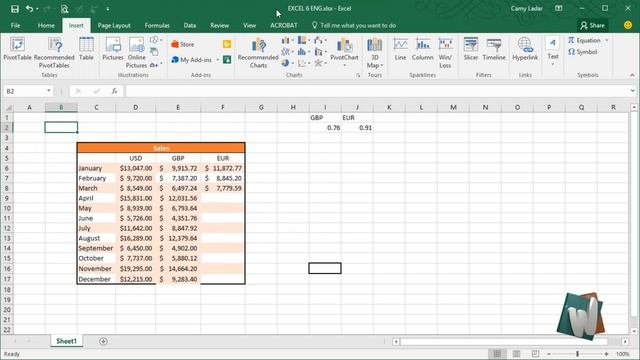This screenshot has width=640, height=360.
Task: Open Ribbon Display Options
Action: pyautogui.click(x=559, y=8)
